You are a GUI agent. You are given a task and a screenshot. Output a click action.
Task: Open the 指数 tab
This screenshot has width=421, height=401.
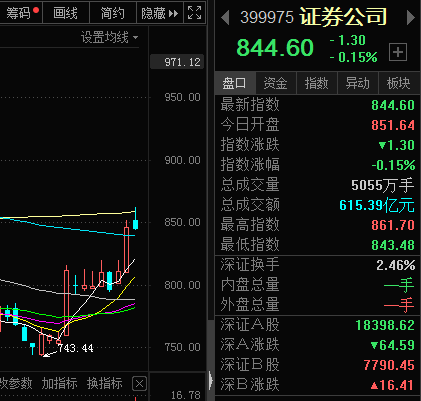point(317,83)
